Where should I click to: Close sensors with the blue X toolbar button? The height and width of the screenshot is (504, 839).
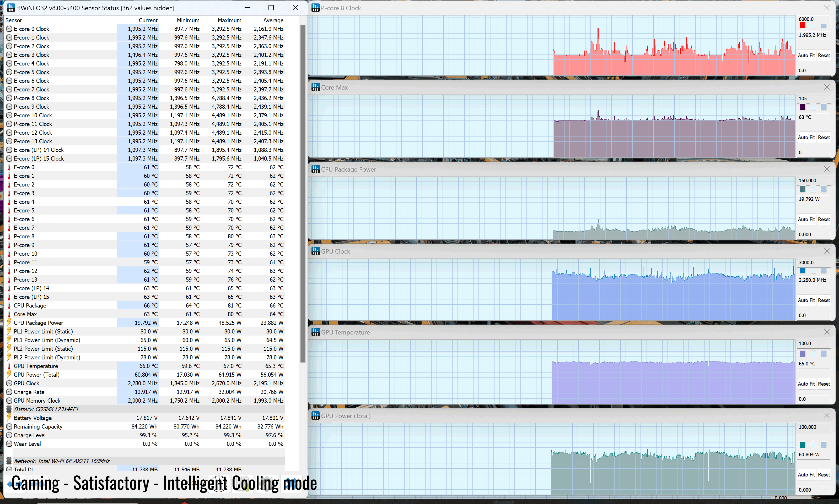pos(291,484)
